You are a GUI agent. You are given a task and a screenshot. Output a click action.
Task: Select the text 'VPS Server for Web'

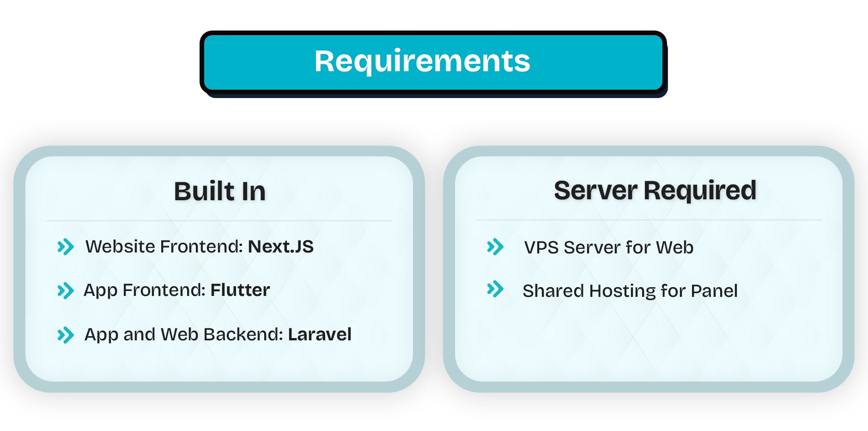[x=609, y=247]
